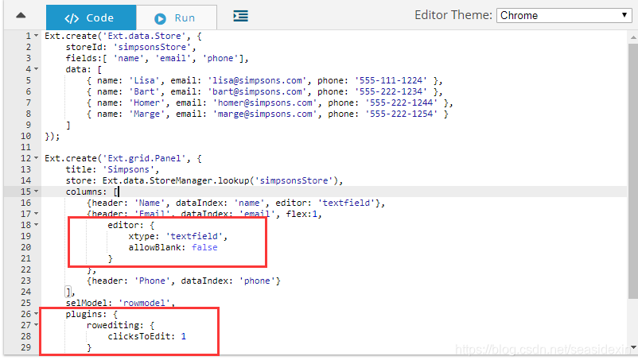
Task: Click 'xtype' on line 19
Action: (142, 236)
